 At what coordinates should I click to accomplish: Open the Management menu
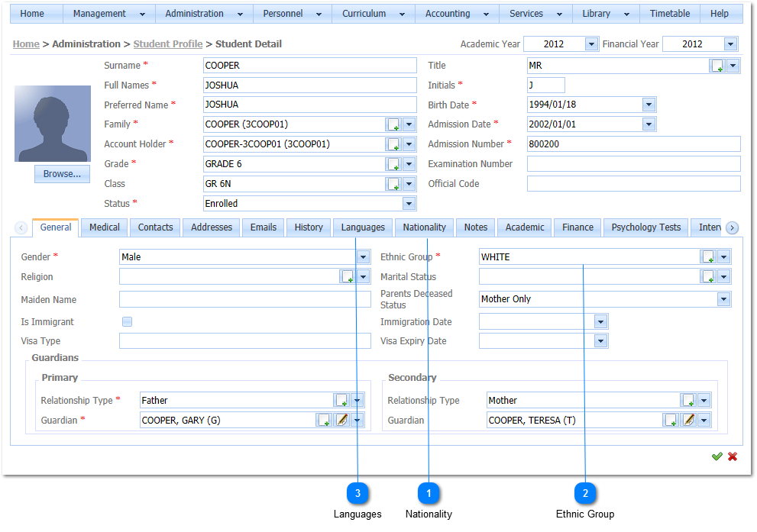click(x=109, y=14)
